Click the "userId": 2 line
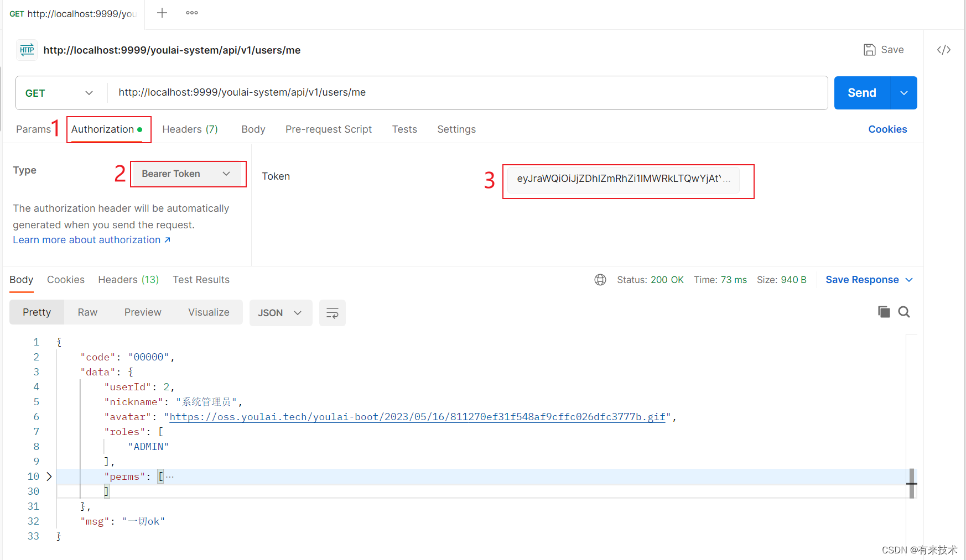This screenshot has height=560, width=966. point(139,387)
